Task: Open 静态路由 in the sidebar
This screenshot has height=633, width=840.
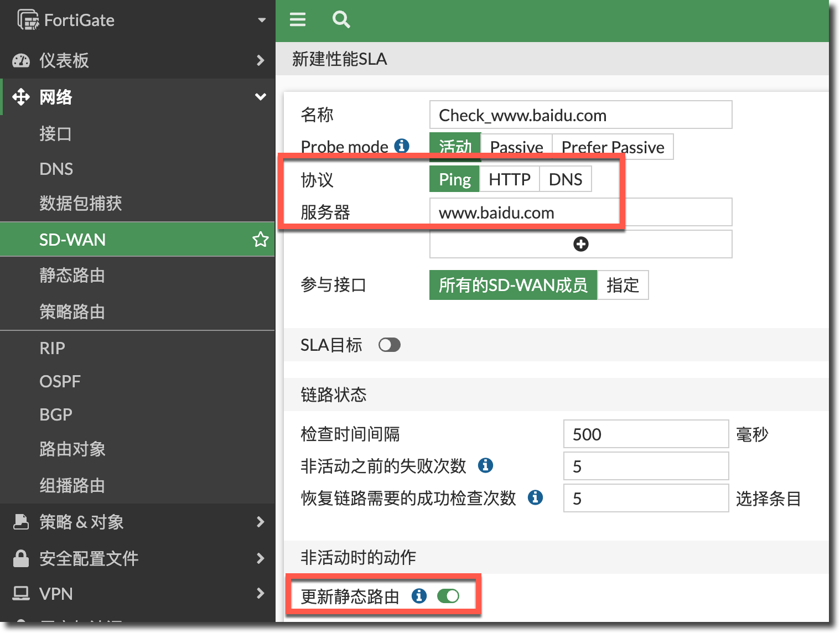Action: tap(72, 276)
